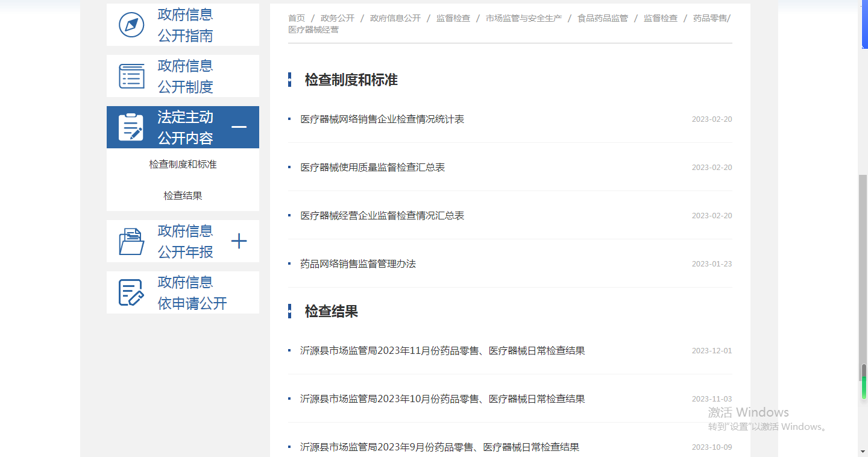Collapse 法定主动公开内容 with the minus icon
The height and width of the screenshot is (457, 868).
239,127
